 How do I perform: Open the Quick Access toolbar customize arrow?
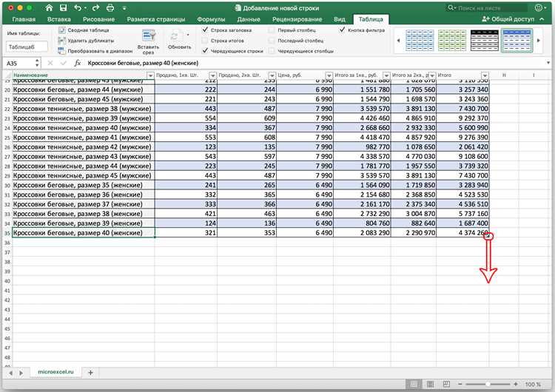pos(124,8)
